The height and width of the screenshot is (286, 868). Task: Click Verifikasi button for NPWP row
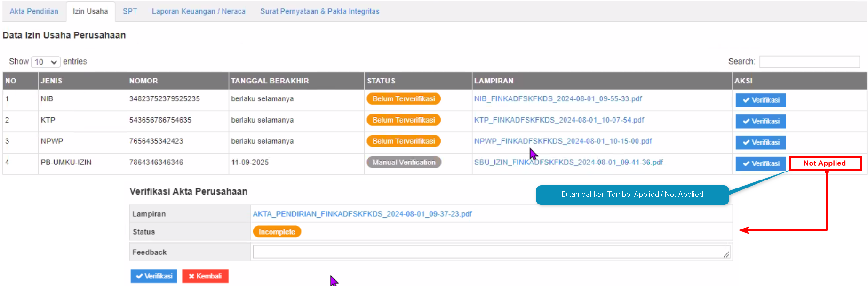point(760,142)
